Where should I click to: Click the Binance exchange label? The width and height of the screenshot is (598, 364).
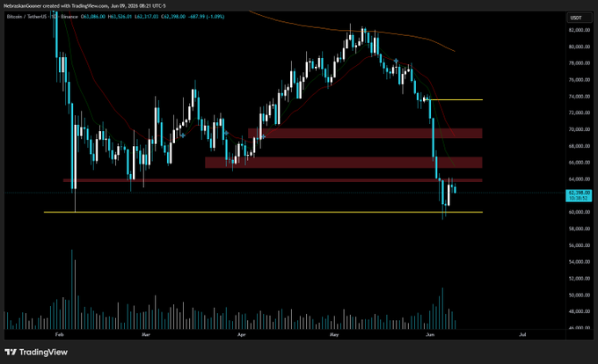point(69,17)
